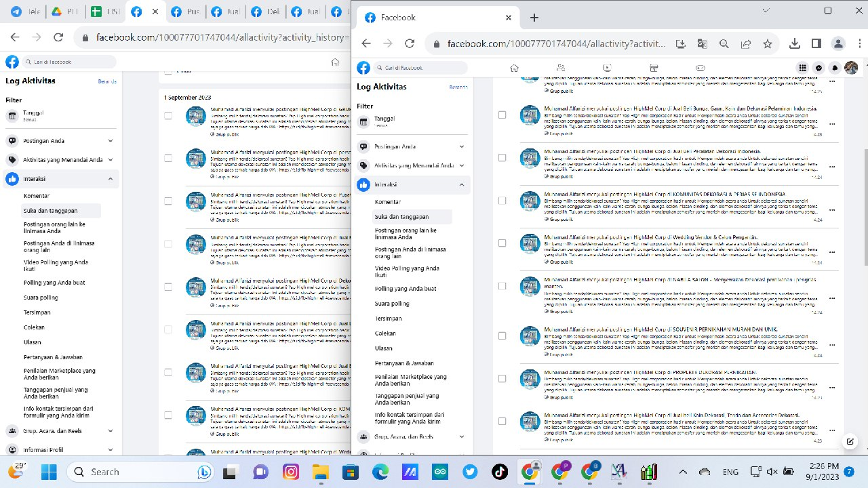Tick checkbox for Jual Beli Peralatan Dekorasi post

point(502,157)
